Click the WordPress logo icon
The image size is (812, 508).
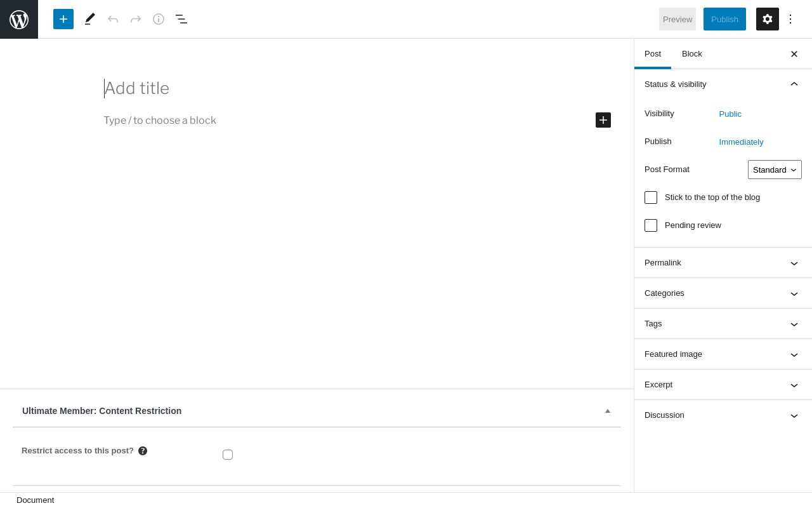coord(19,19)
